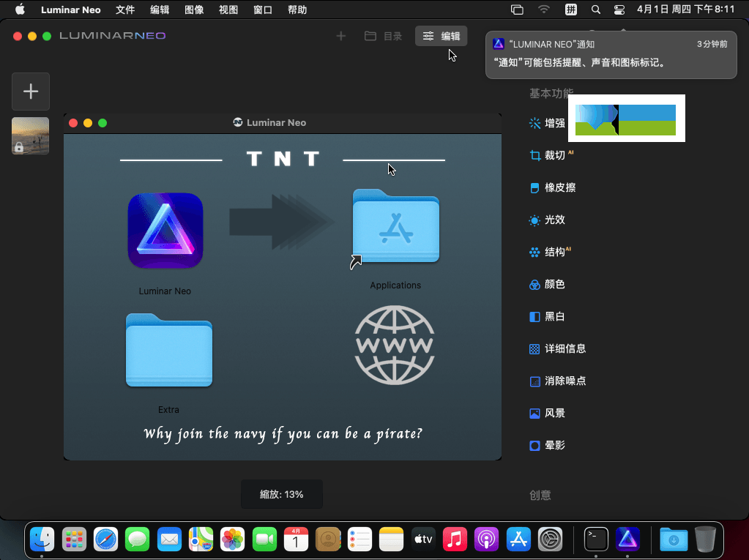Open the 颜色 color tool
This screenshot has height=560, width=749.
[547, 284]
